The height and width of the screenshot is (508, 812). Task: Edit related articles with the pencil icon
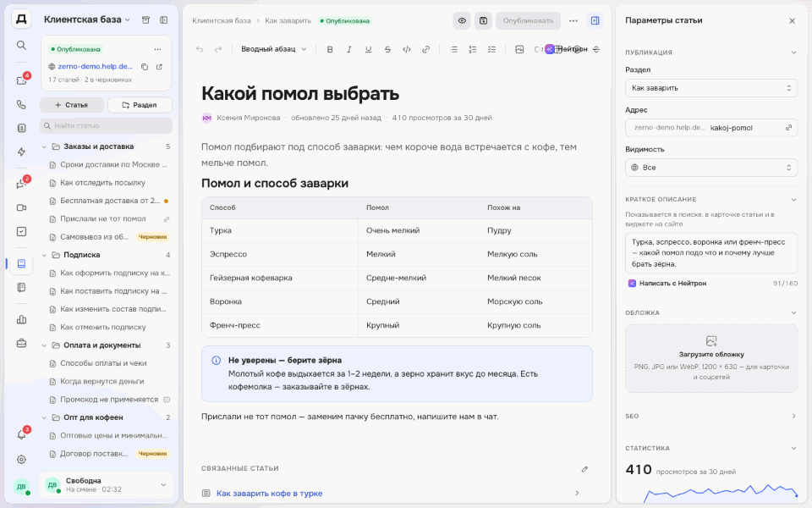pyautogui.click(x=584, y=469)
